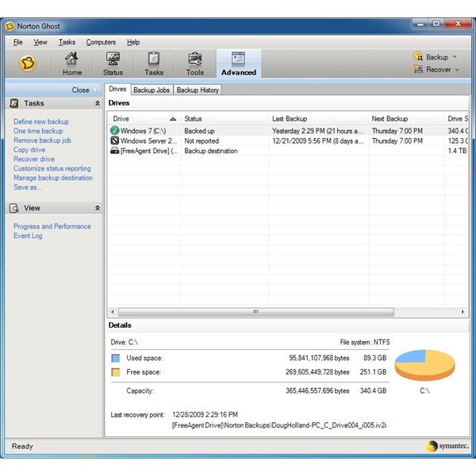Click the 'Backed up' status cell
Viewport: 476px width, 476px height.
click(199, 131)
